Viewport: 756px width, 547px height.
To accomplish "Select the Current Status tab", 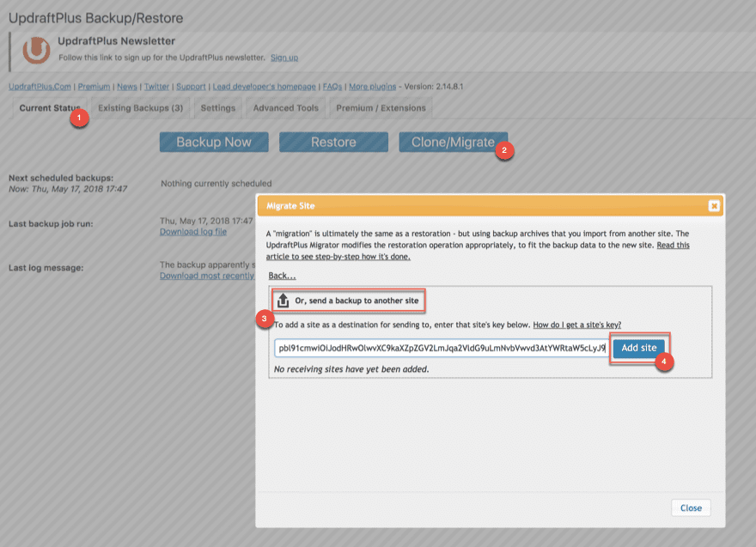I will [x=51, y=109].
